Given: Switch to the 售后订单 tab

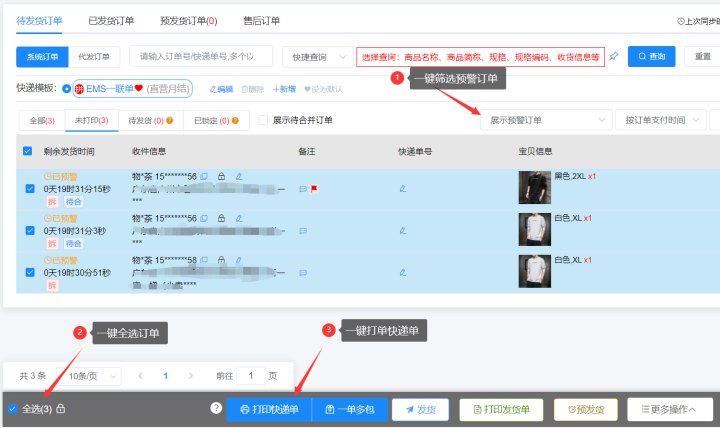Looking at the screenshot, I should (x=261, y=21).
